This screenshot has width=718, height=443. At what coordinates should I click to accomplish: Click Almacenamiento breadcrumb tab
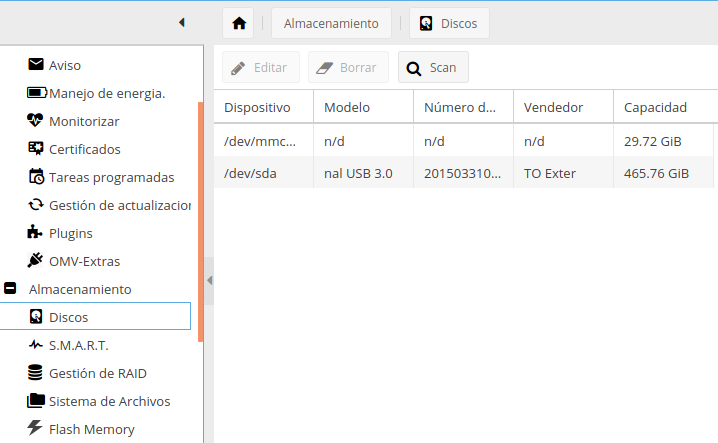(331, 23)
